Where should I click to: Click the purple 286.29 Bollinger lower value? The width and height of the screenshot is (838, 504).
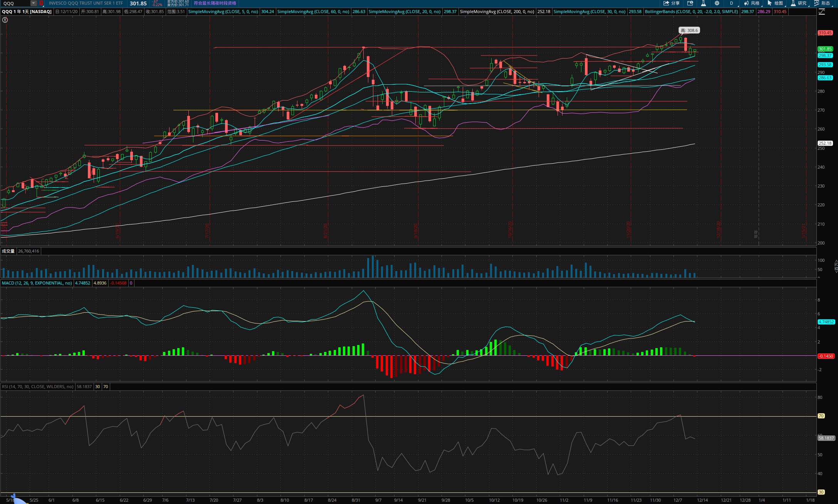pyautogui.click(x=764, y=12)
